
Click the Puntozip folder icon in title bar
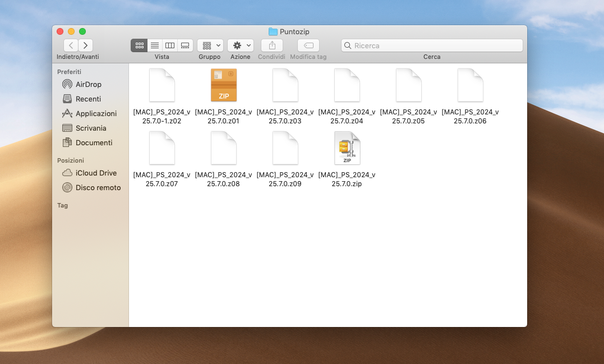273,31
